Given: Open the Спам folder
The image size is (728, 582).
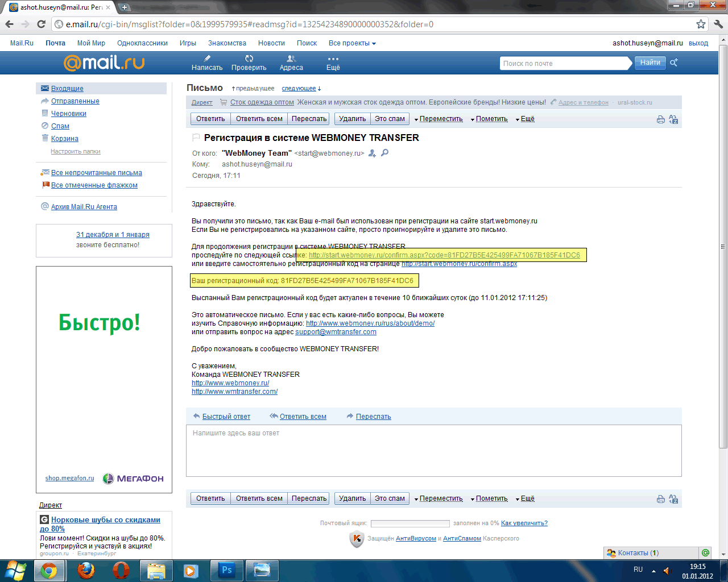Looking at the screenshot, I should pos(60,126).
